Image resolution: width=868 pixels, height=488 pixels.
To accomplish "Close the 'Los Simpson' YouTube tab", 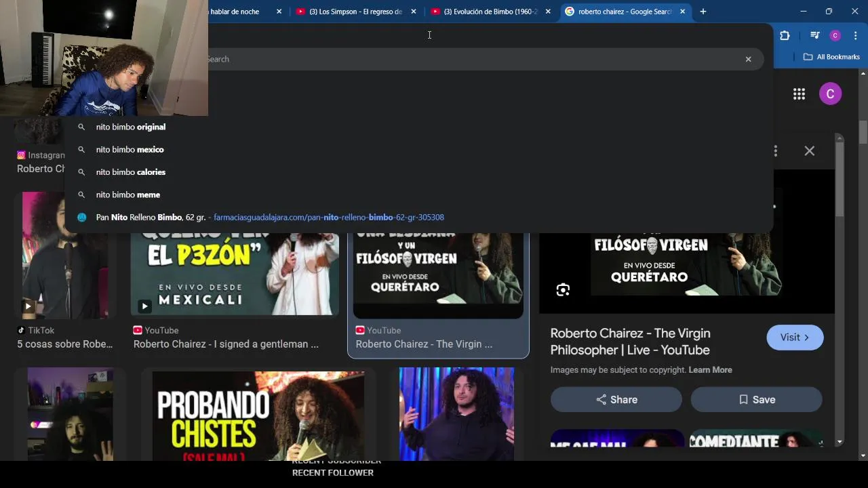I will pos(414,12).
